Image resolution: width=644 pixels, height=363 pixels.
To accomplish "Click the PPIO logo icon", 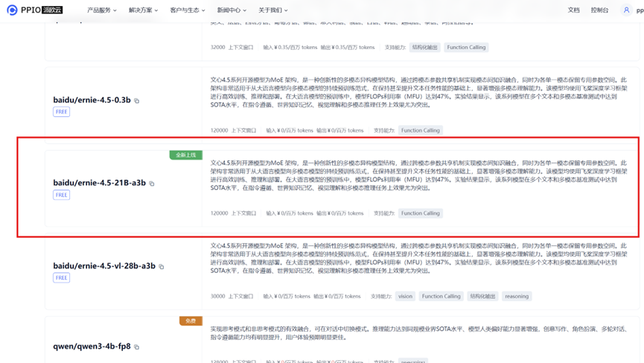I will pos(12,10).
